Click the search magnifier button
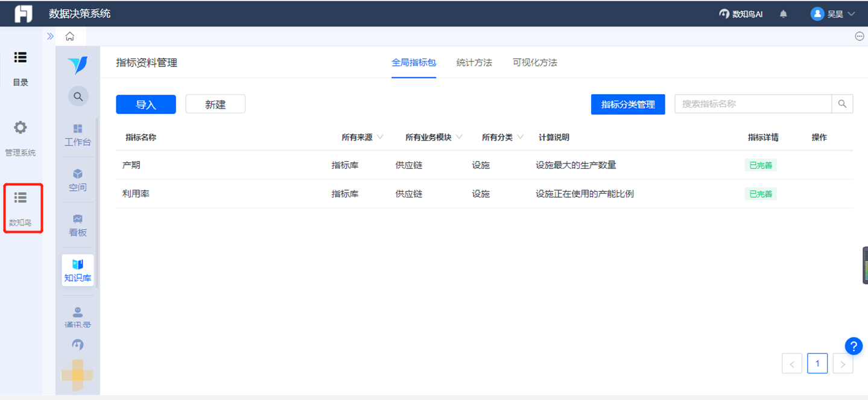 pos(843,104)
